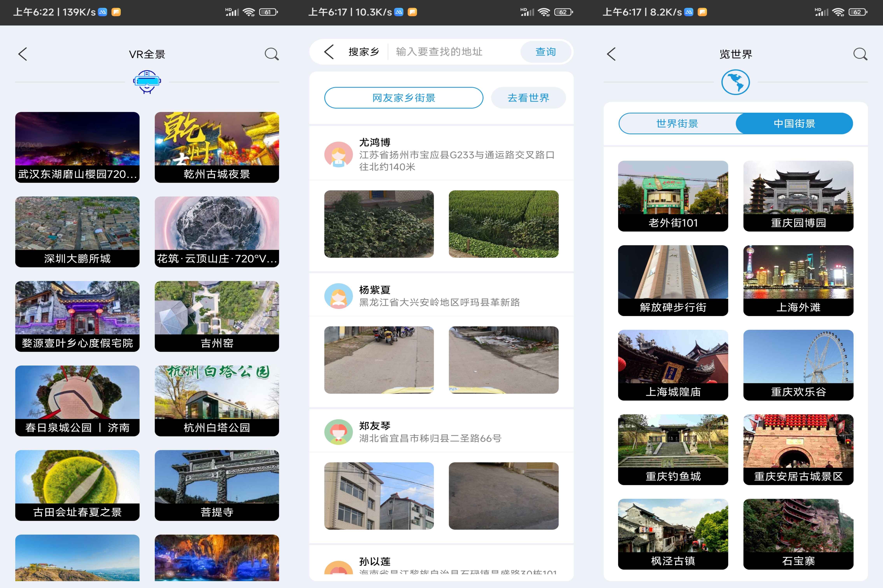Tap the blue globe icon
Viewport: 883px width, 588px height.
pos(735,82)
